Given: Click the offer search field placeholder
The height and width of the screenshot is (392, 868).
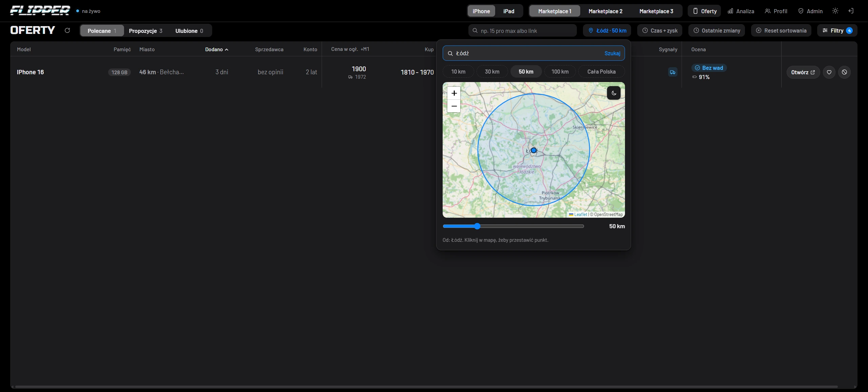Looking at the screenshot, I should point(522,31).
